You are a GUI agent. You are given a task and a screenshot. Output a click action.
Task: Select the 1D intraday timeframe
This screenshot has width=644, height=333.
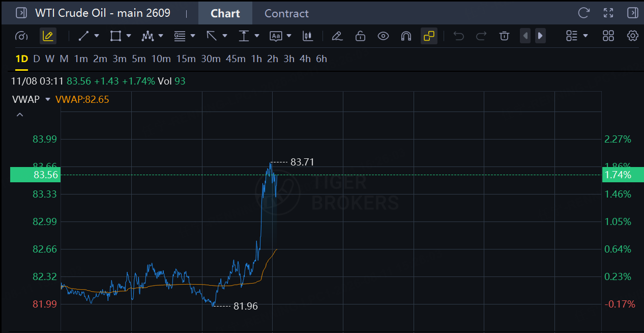tap(21, 59)
